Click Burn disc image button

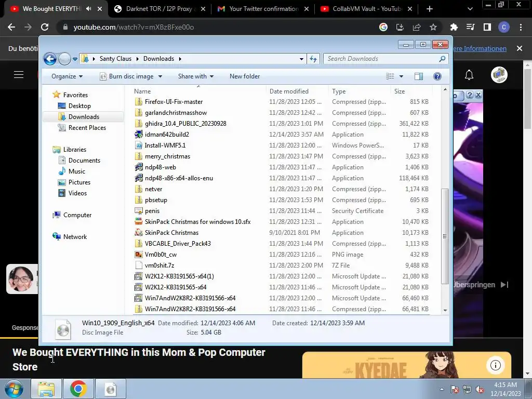127,76
